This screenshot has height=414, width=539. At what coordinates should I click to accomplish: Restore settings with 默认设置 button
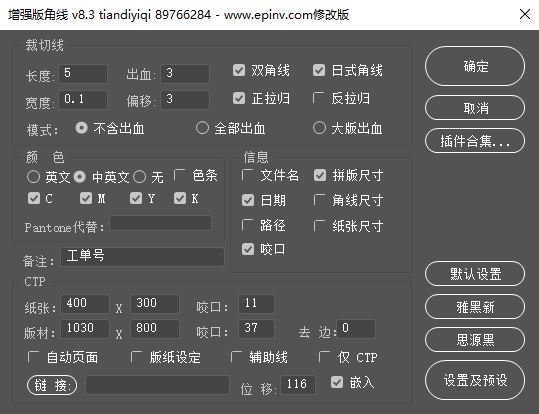[x=475, y=274]
